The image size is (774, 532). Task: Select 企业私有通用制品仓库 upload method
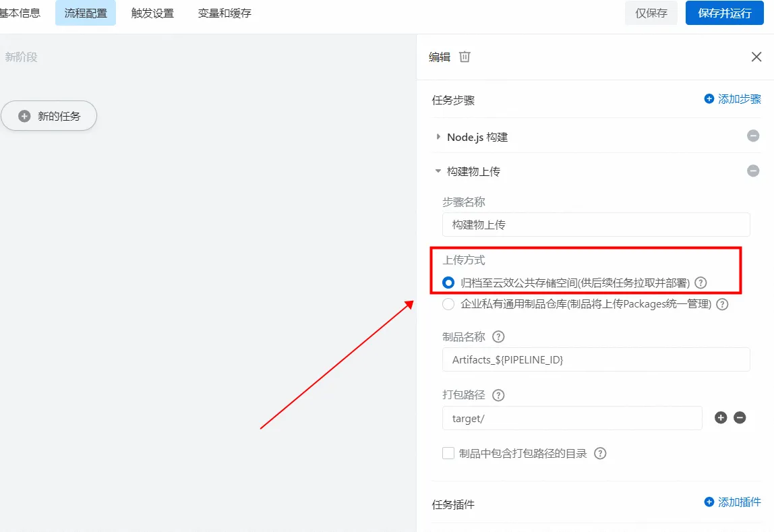pyautogui.click(x=448, y=304)
